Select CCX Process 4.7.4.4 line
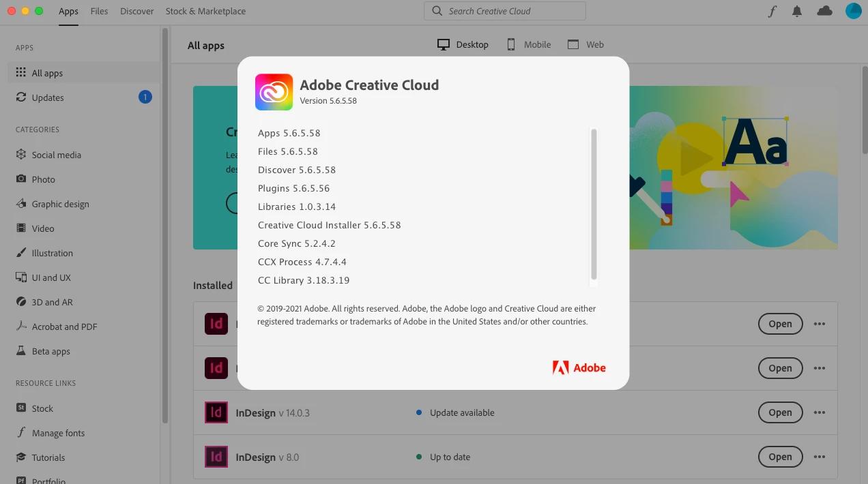Screen dimensions: 868x484 [x=302, y=262]
